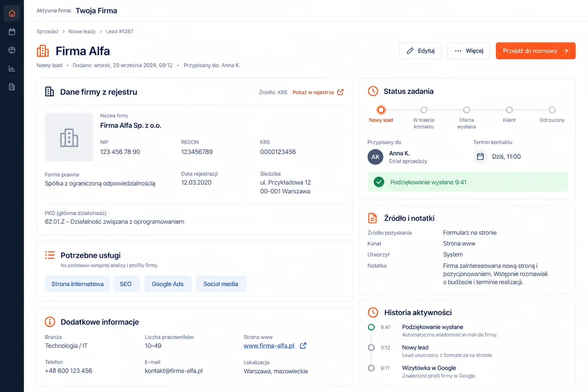Click the KRS number 0000123456
This screenshot has height=392, width=588.
tap(278, 152)
